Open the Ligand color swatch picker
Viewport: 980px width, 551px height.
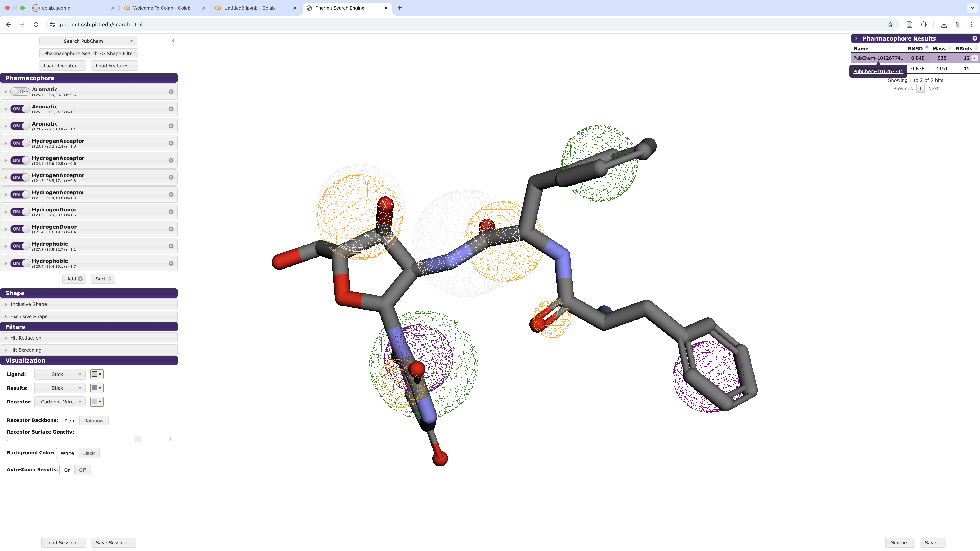[x=97, y=374]
